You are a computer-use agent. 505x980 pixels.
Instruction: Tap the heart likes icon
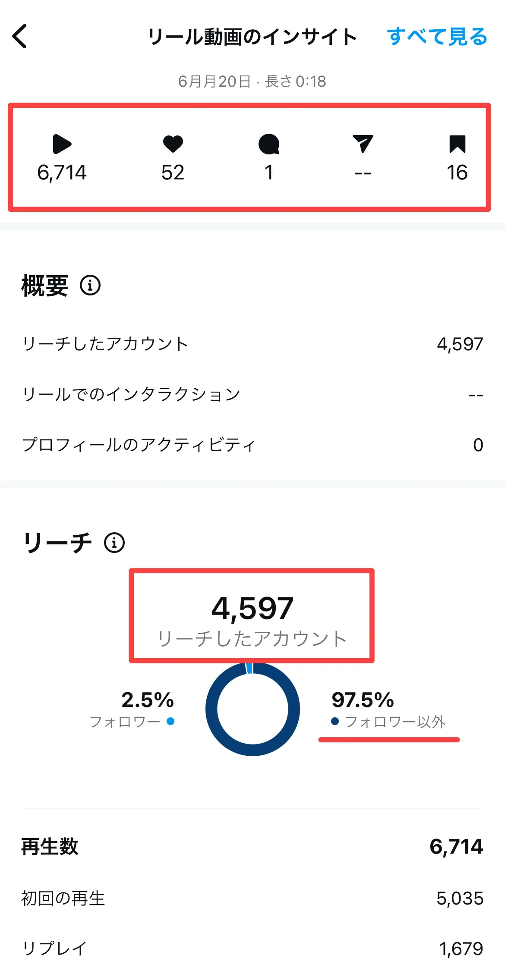point(173,144)
